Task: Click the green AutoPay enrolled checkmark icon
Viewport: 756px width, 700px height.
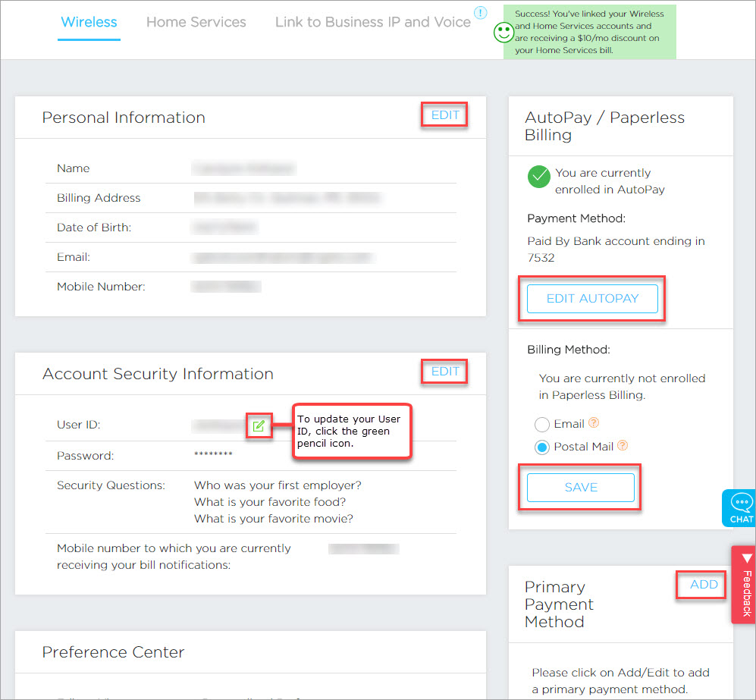Action: tap(539, 177)
